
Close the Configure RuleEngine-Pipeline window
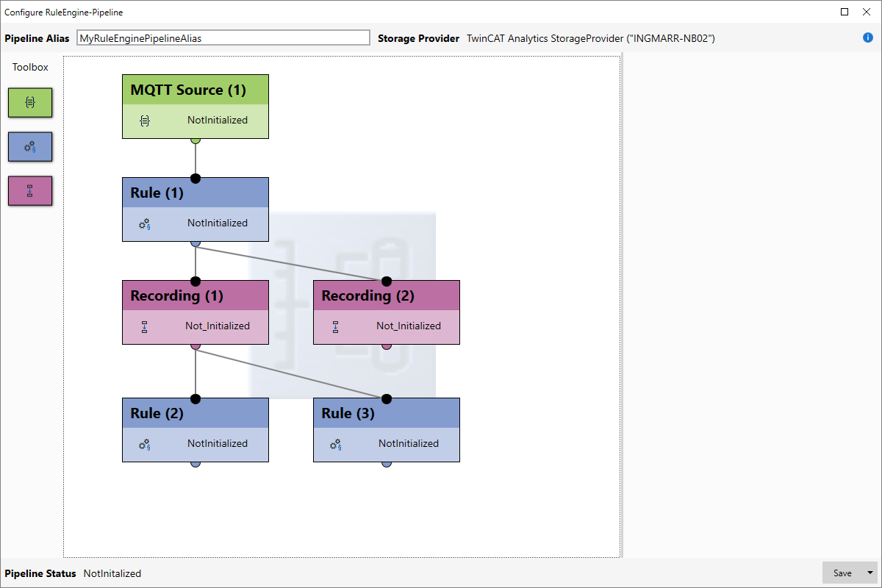867,12
